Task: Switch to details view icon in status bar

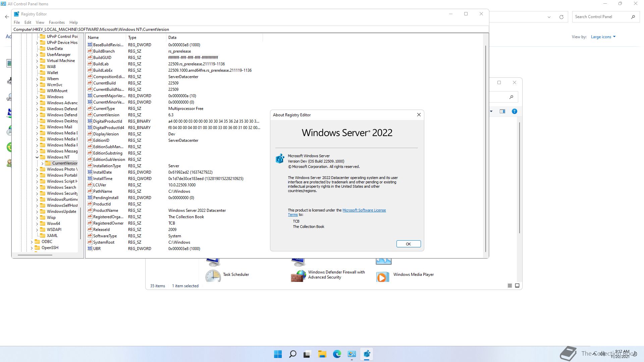Action: (x=509, y=286)
